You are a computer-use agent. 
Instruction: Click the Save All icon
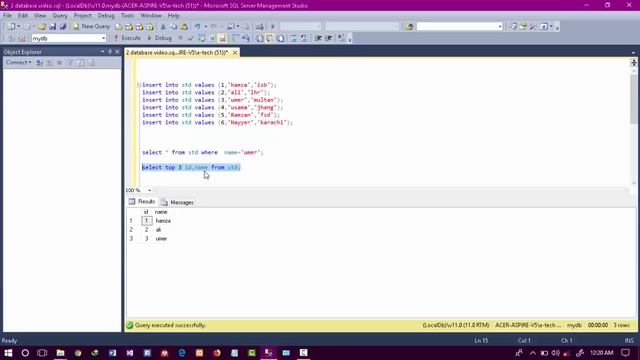pos(63,27)
